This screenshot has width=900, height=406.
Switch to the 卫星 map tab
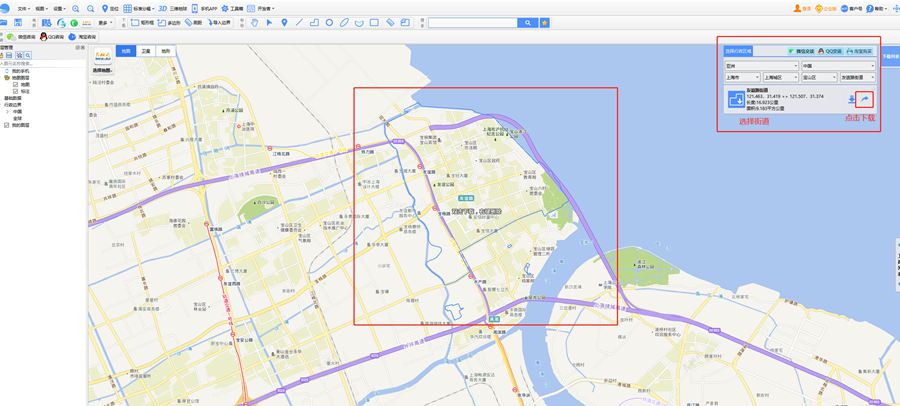pyautogui.click(x=146, y=50)
